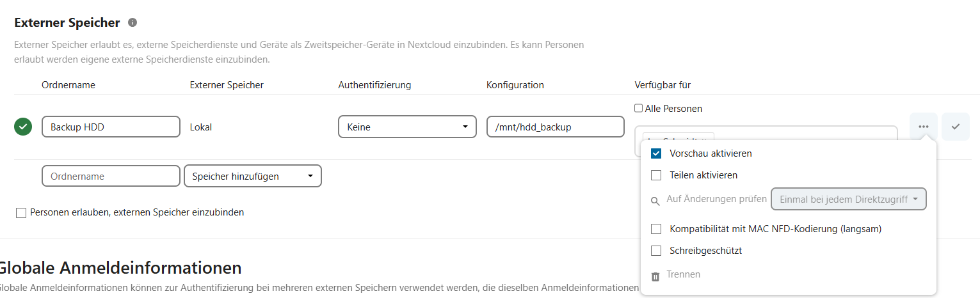Click the trash icon next to Trennen

point(655,277)
